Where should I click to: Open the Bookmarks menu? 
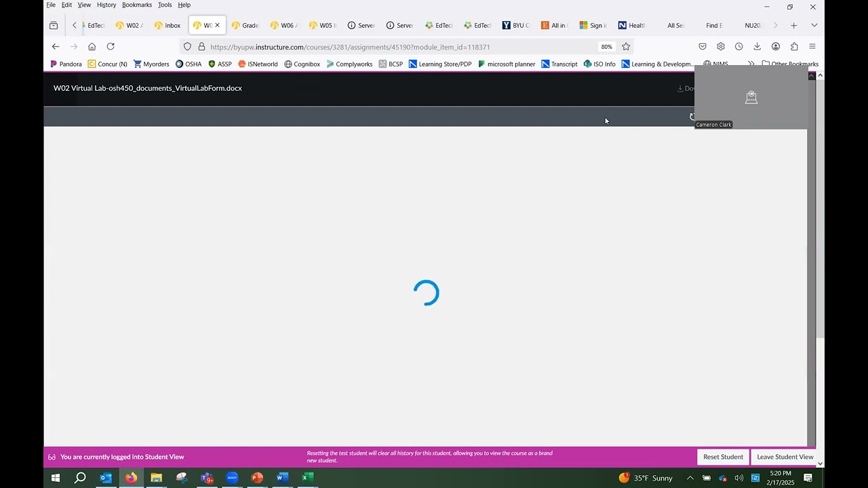[137, 5]
